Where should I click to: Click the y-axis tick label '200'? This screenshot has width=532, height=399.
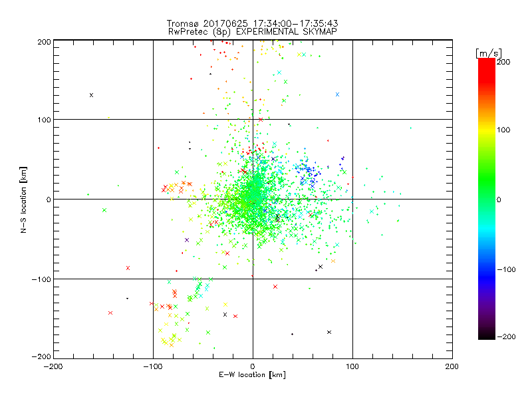[45, 42]
